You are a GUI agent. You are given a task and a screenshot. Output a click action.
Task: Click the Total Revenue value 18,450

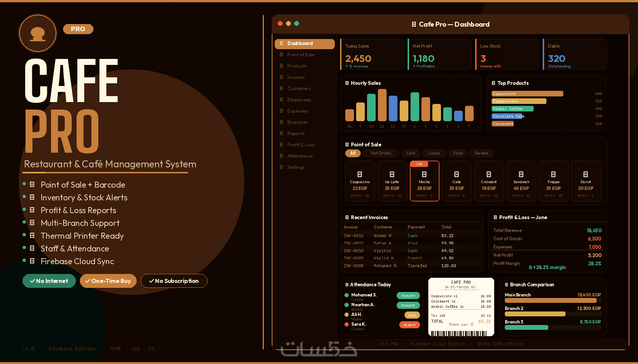pos(594,230)
